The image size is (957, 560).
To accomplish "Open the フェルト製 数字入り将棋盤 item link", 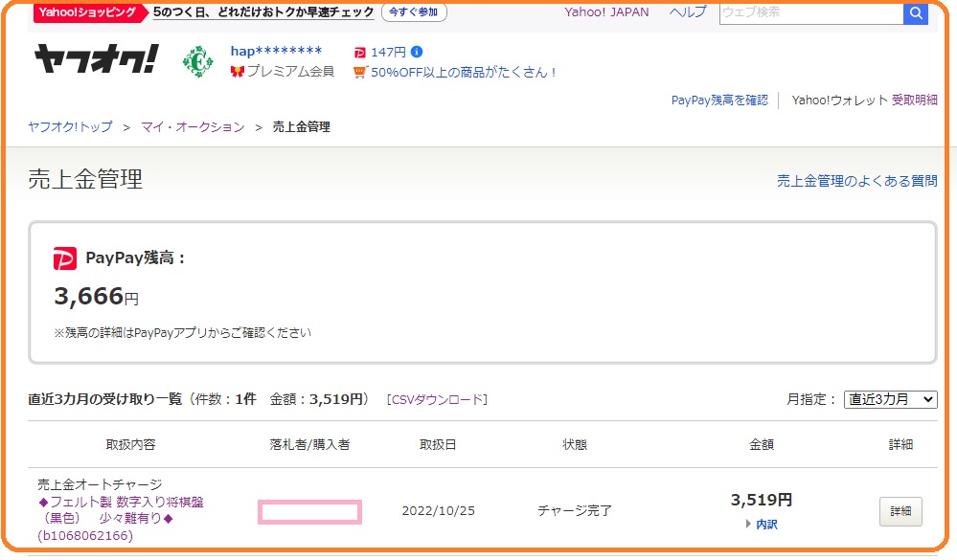I will click(x=121, y=519).
